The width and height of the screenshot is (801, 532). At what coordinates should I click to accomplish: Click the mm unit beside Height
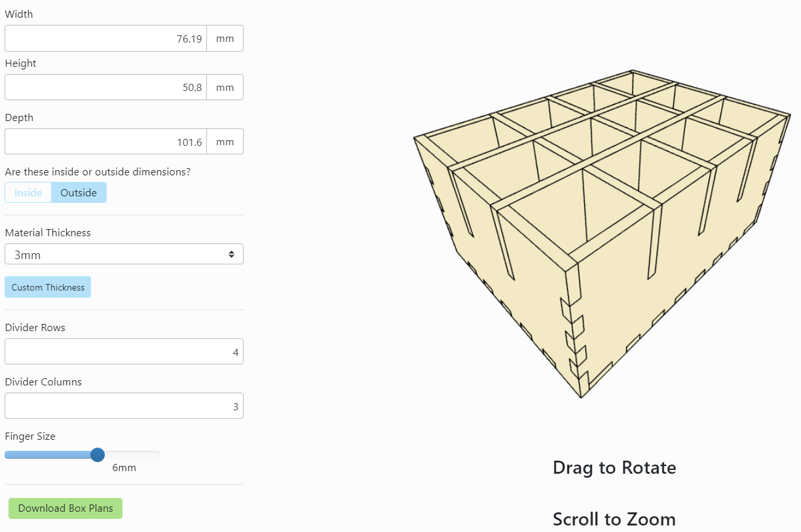[x=225, y=87]
